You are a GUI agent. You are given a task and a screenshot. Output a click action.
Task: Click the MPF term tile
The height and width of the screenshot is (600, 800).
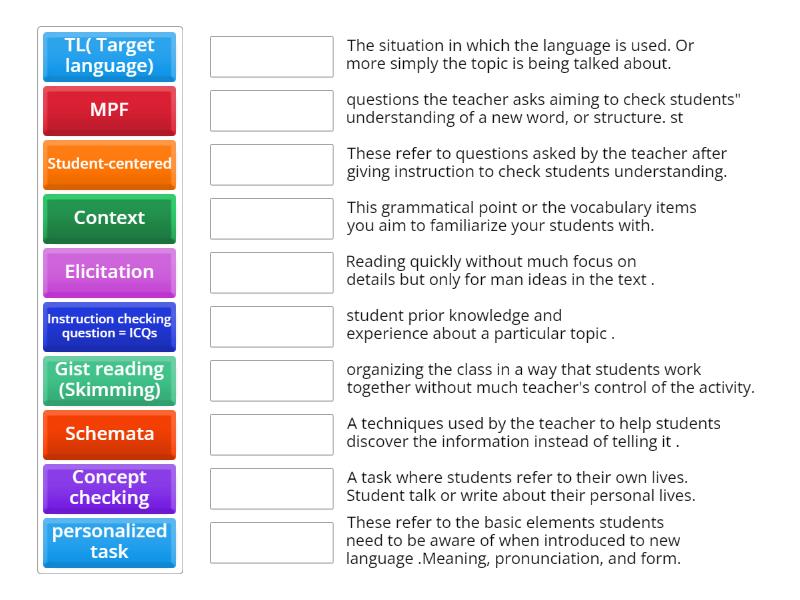108,111
